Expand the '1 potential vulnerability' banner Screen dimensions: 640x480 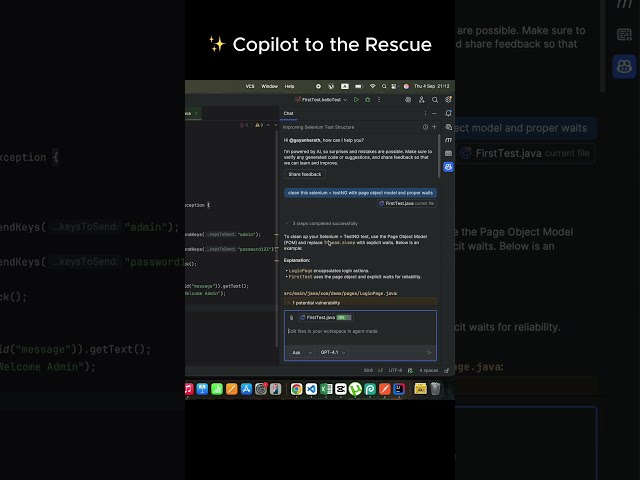(360, 303)
